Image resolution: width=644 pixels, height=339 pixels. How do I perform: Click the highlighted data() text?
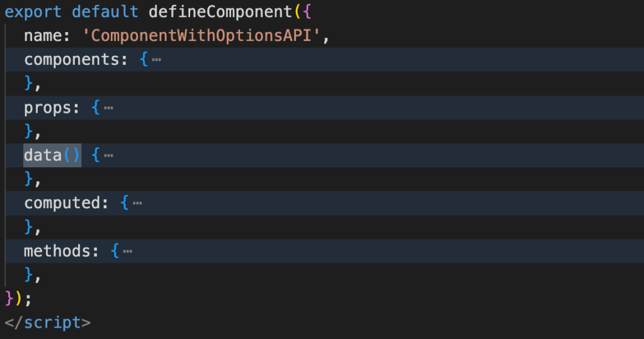click(52, 156)
